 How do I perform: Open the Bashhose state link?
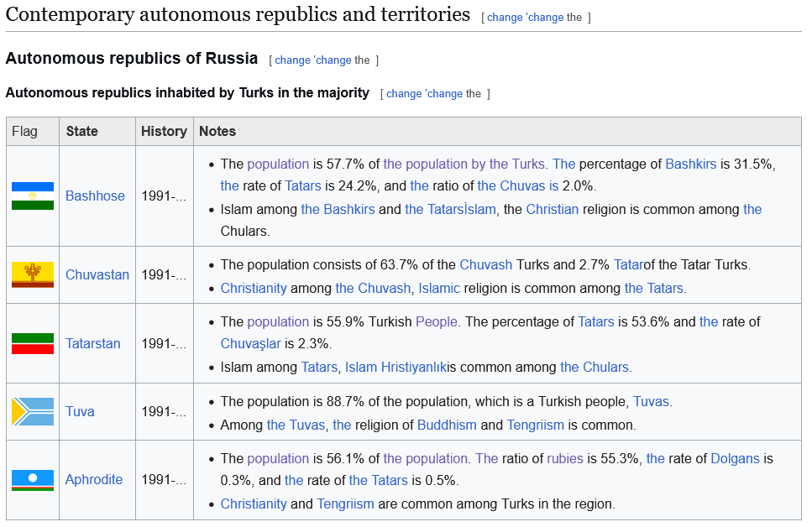(95, 196)
